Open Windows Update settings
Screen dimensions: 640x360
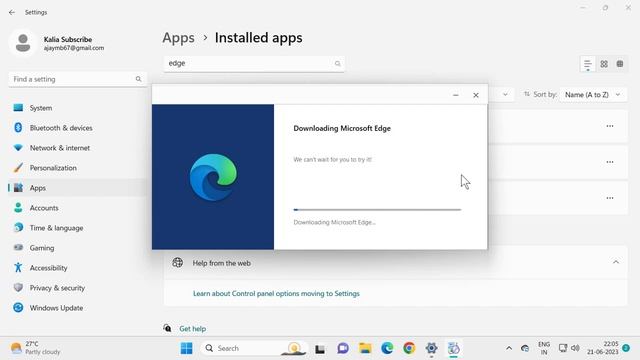[x=78, y=308]
